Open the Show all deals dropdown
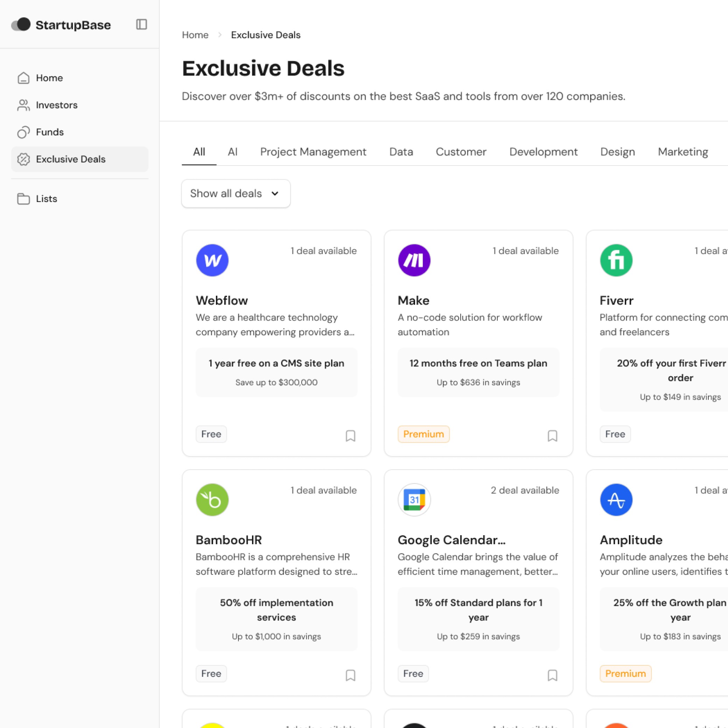The image size is (728, 728). tap(236, 193)
